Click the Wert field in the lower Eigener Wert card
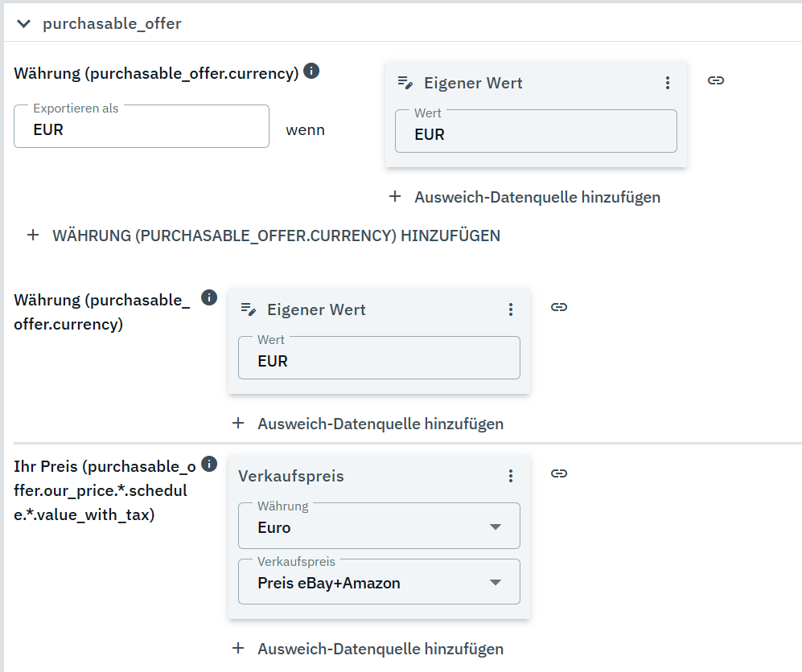 pos(379,360)
